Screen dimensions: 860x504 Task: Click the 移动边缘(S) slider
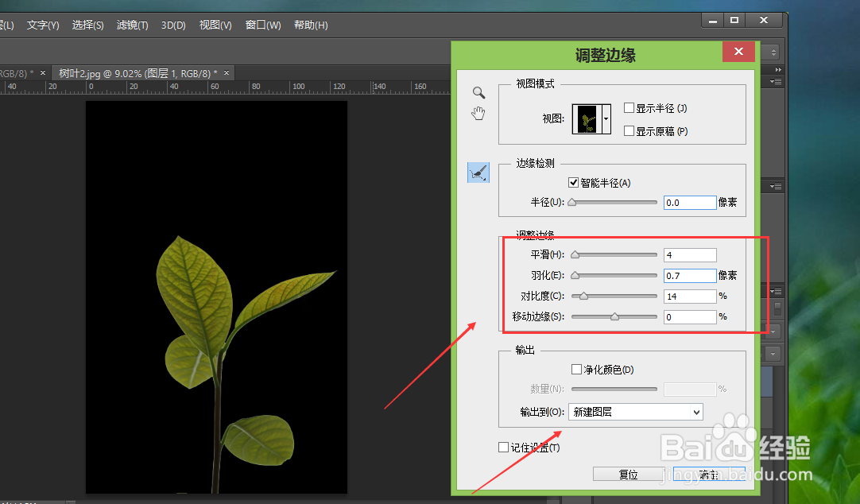[x=614, y=317]
